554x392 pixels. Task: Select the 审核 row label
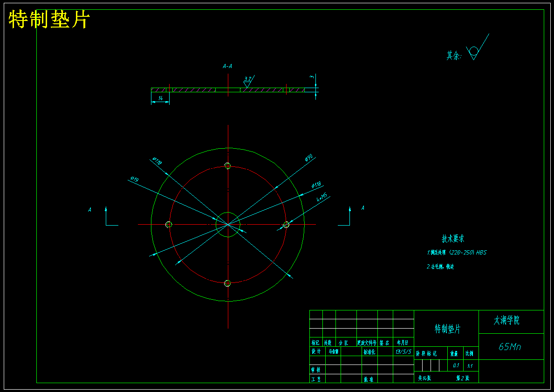(x=316, y=370)
